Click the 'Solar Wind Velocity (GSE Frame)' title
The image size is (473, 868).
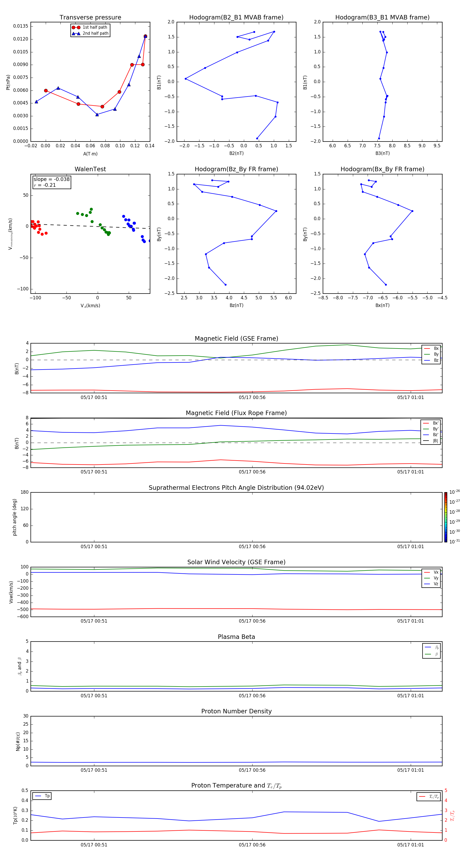(x=236, y=562)
